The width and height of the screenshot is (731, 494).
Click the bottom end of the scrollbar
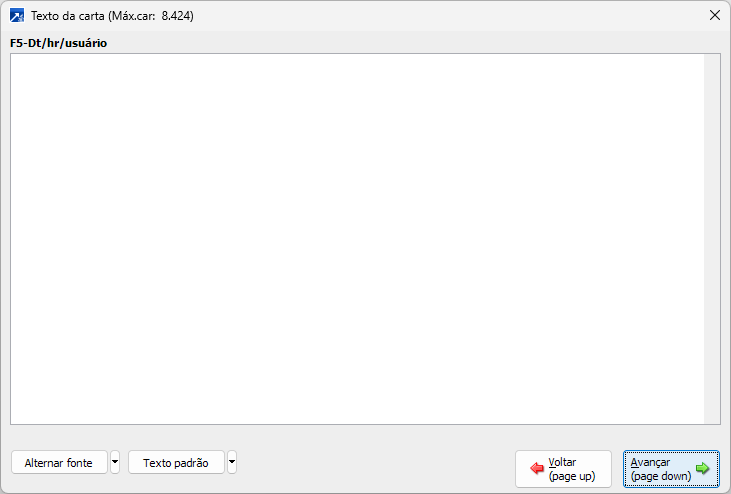point(712,419)
